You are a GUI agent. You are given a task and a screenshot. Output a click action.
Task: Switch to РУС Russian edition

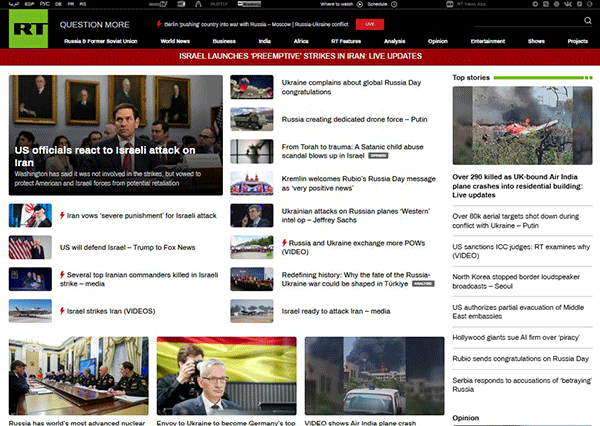tap(44, 4)
